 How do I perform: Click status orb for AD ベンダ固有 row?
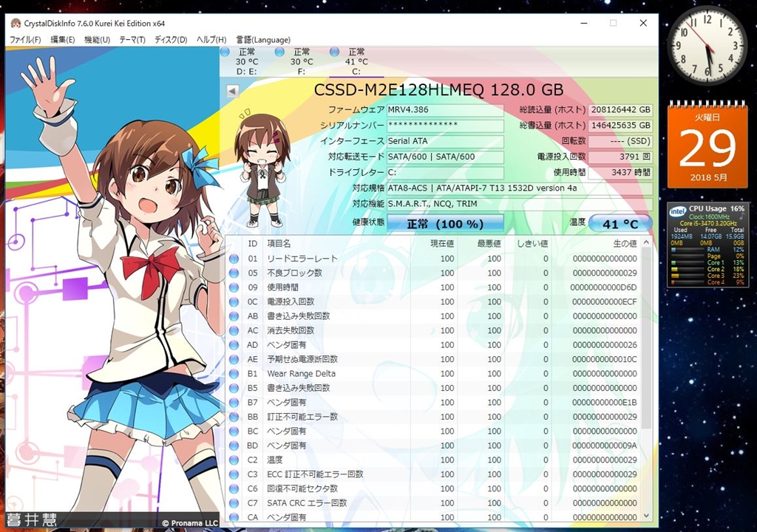[x=234, y=345]
